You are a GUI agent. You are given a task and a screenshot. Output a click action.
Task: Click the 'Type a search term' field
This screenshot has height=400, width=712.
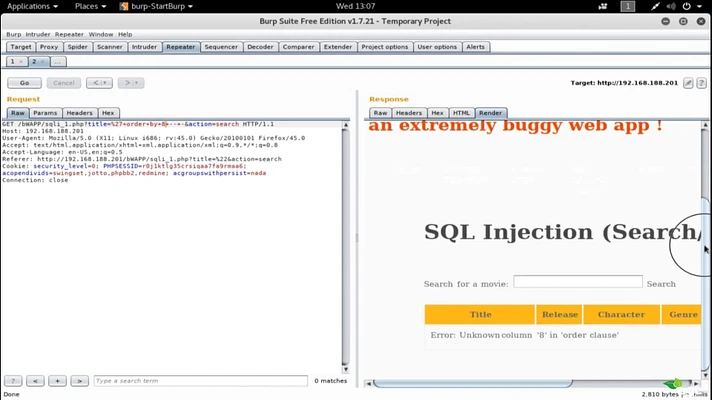click(x=201, y=380)
